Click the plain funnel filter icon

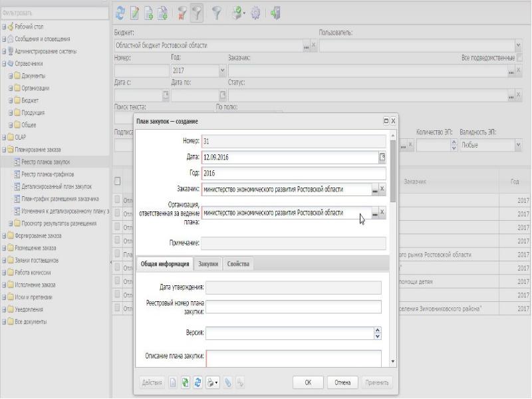[x=217, y=13]
